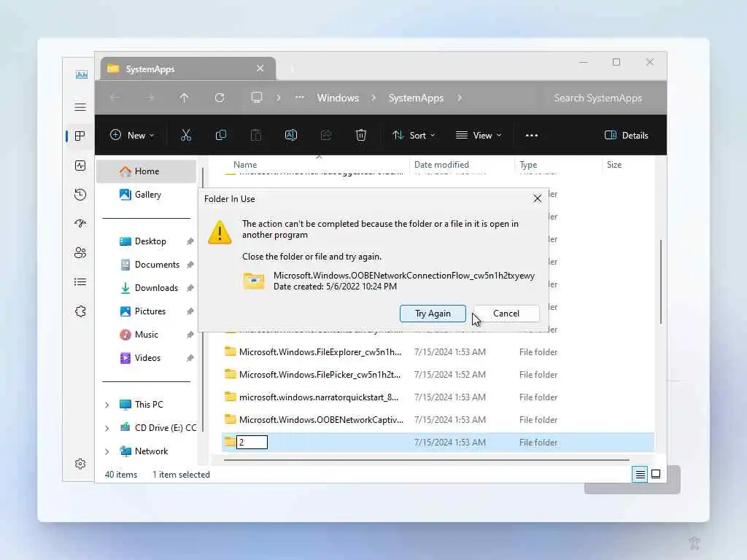Toggle the Details pane button
Viewport: 747px width, 560px height.
(626, 135)
